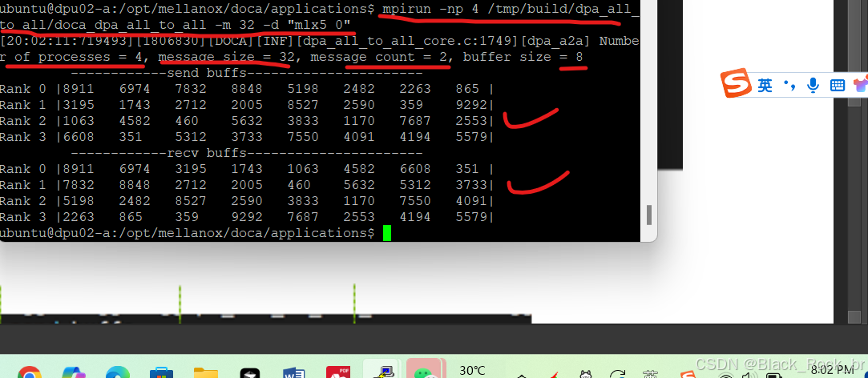The width and height of the screenshot is (868, 378).
Task: Click value 9292 in send buffs Rank 1
Action: click(x=472, y=105)
